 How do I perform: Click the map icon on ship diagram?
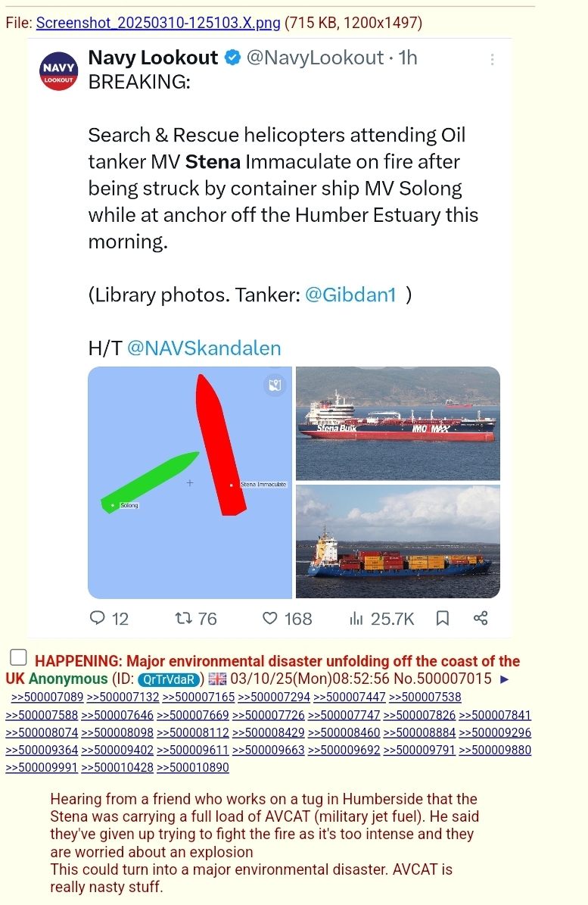[x=275, y=385]
